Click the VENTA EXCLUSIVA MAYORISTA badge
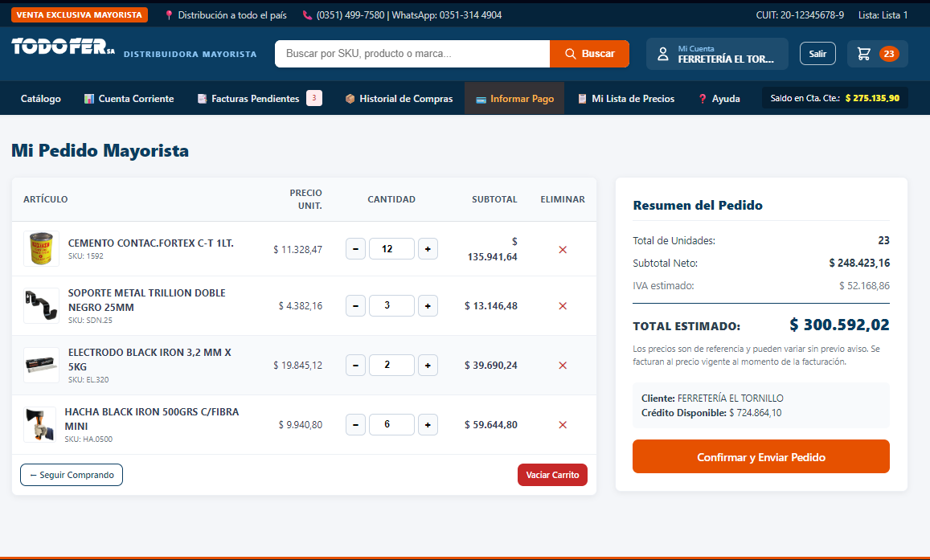Viewport: 930px width, 560px height. click(x=80, y=14)
